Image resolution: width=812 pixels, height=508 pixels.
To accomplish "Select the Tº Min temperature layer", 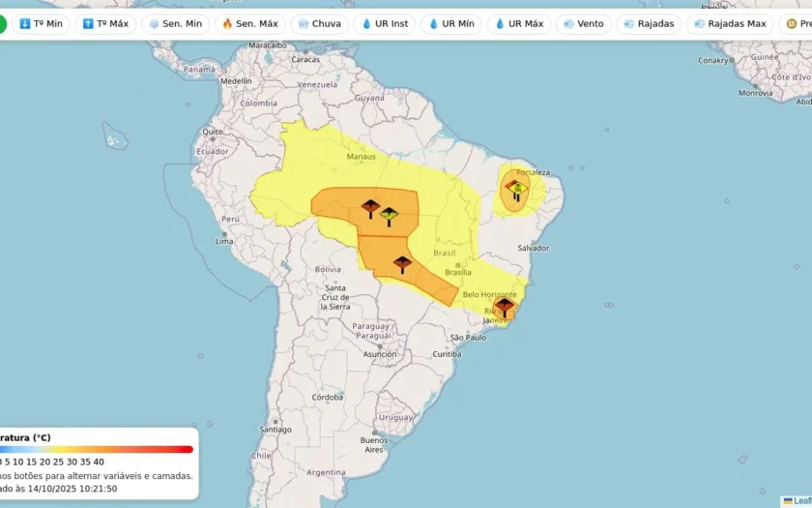I will click(41, 24).
